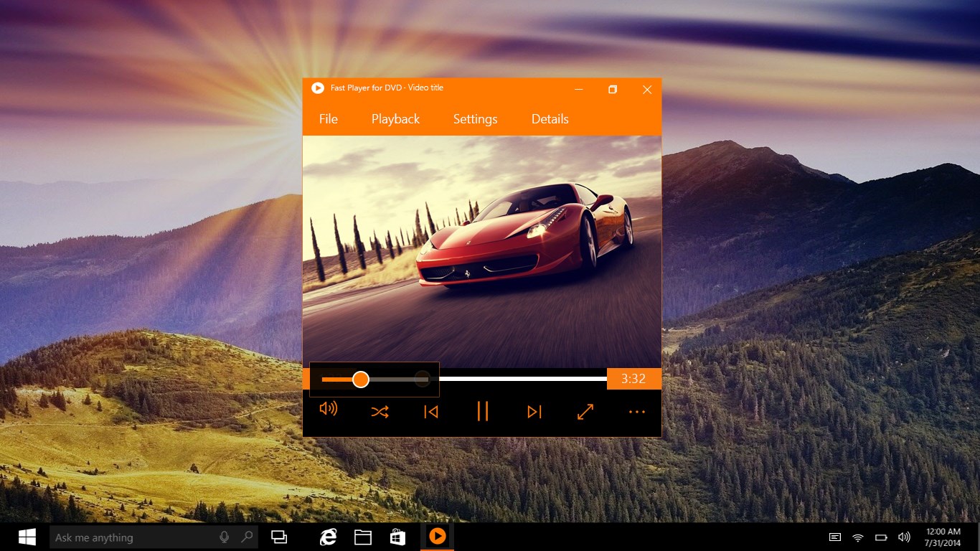Expand the video to fullscreen
The height and width of the screenshot is (551, 980).
pos(585,411)
